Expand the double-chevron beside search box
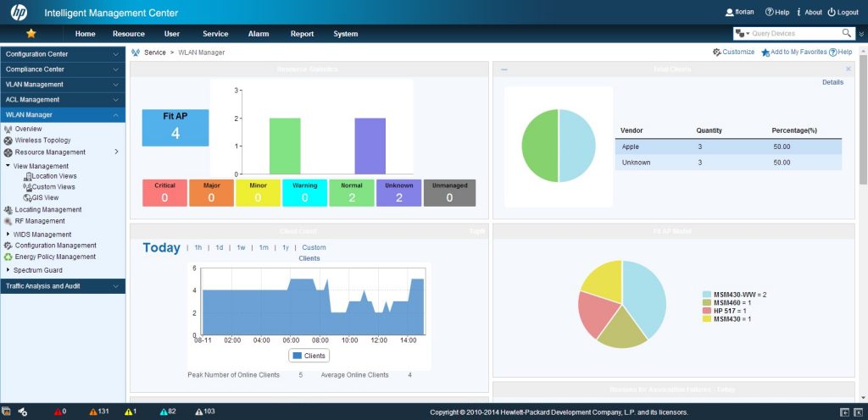 coord(861,34)
